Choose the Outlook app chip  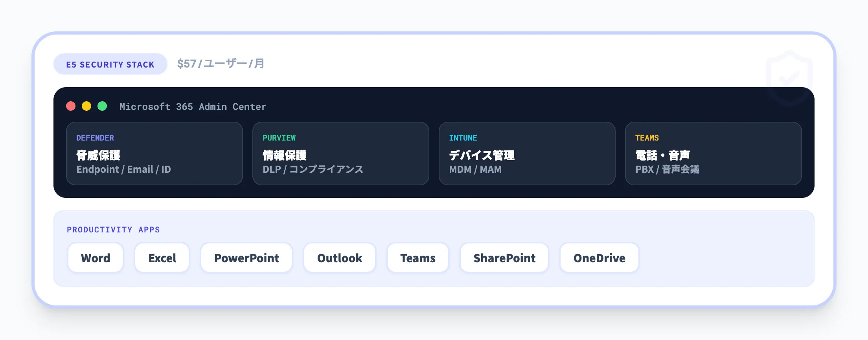[340, 258]
